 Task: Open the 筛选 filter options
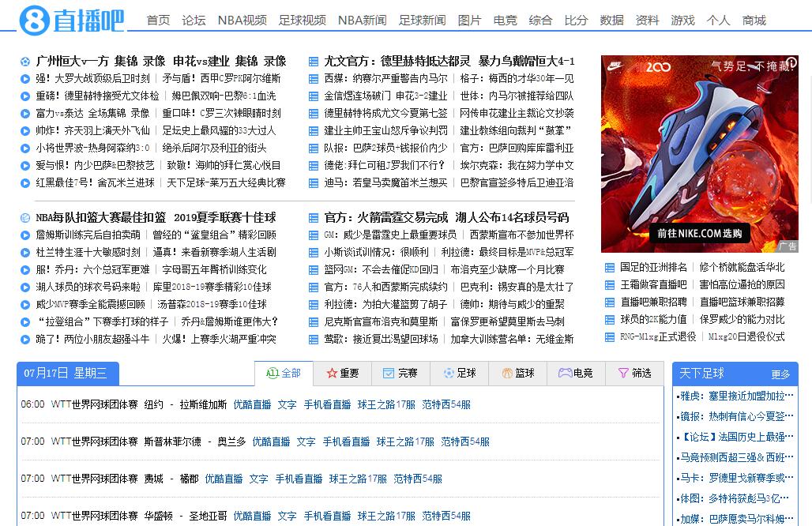click(x=635, y=373)
